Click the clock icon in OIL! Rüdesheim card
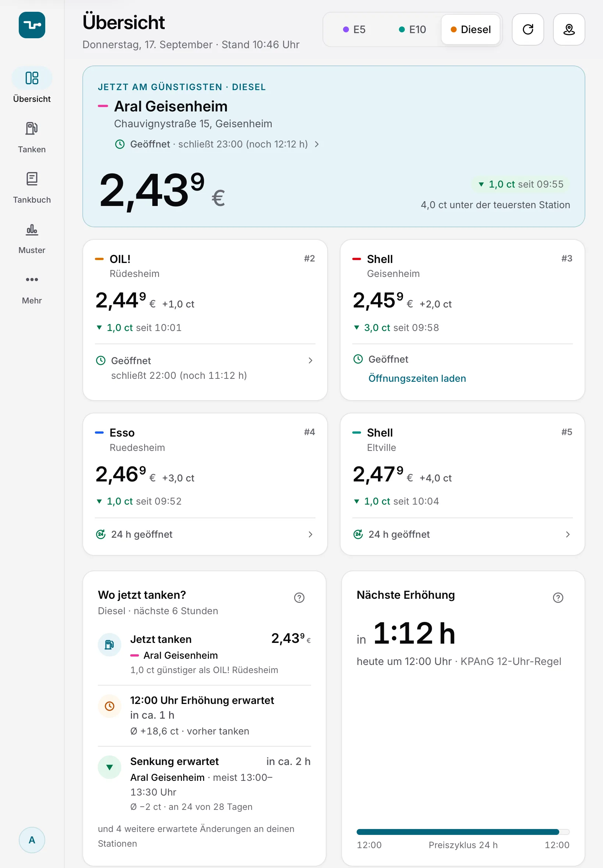 (101, 360)
